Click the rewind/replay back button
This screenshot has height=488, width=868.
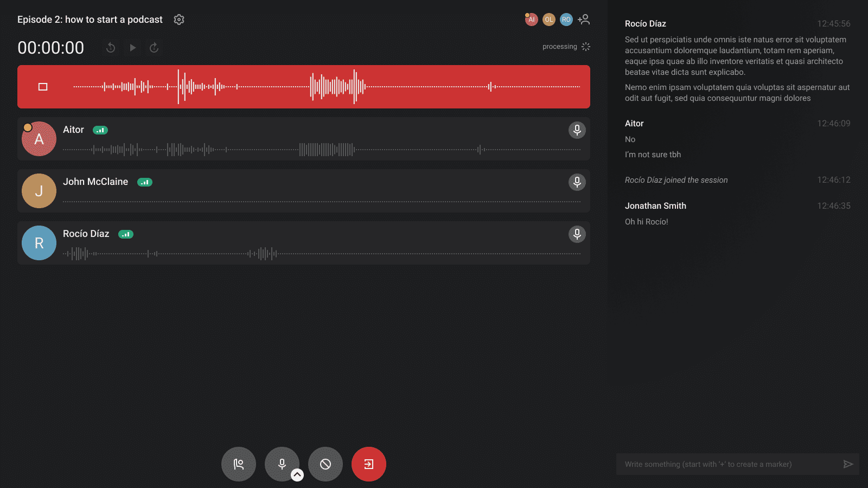tap(111, 48)
